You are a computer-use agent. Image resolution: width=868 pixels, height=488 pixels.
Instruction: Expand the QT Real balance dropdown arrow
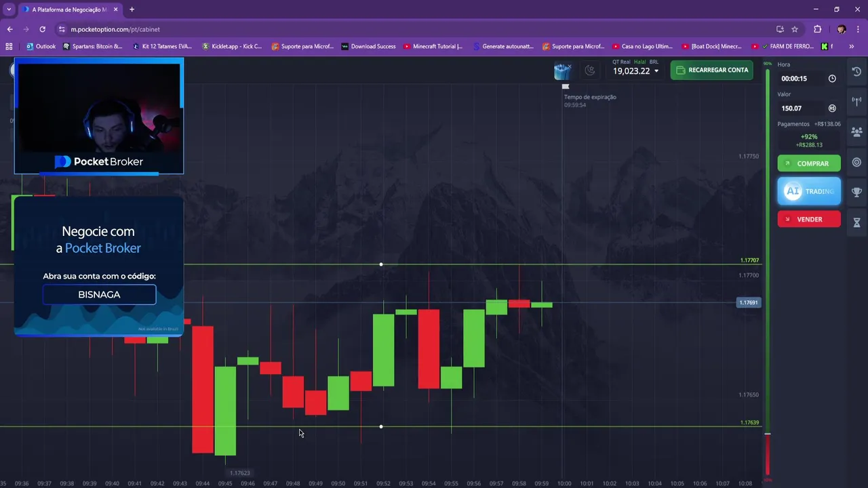(656, 71)
